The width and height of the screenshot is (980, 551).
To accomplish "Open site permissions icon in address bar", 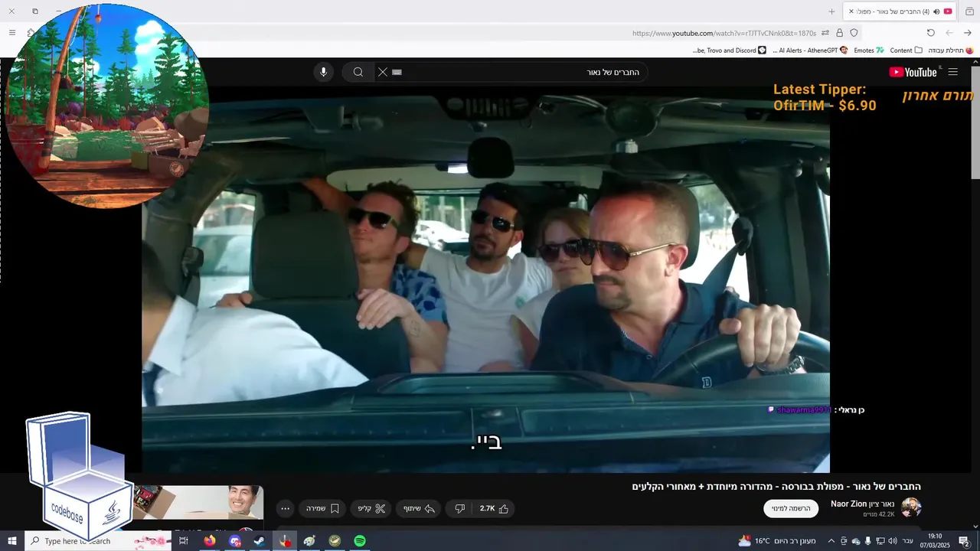I will point(825,33).
